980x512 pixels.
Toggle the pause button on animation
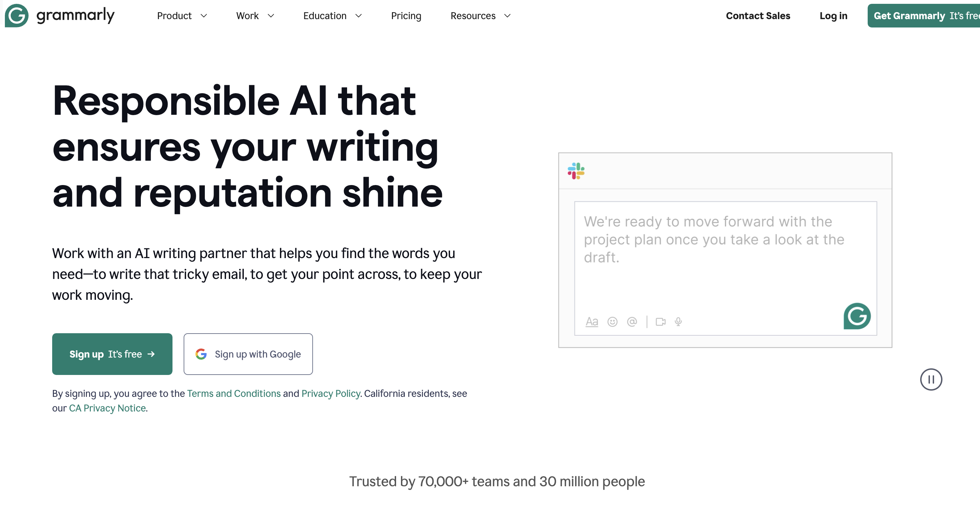coord(931,379)
